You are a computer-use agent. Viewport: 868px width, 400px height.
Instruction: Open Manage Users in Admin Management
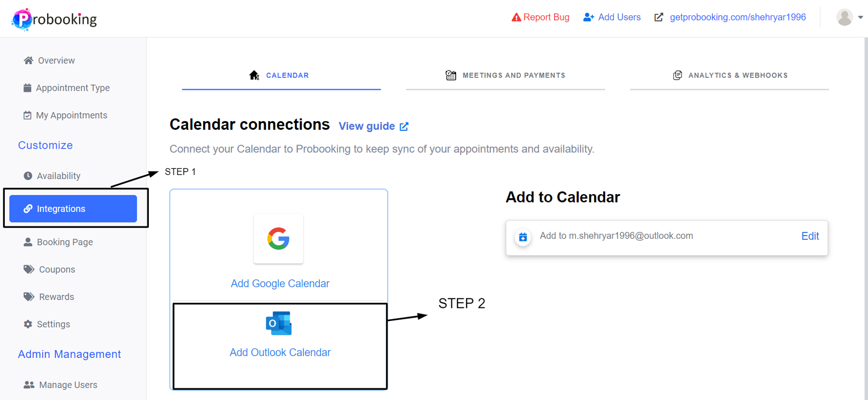[60, 385]
